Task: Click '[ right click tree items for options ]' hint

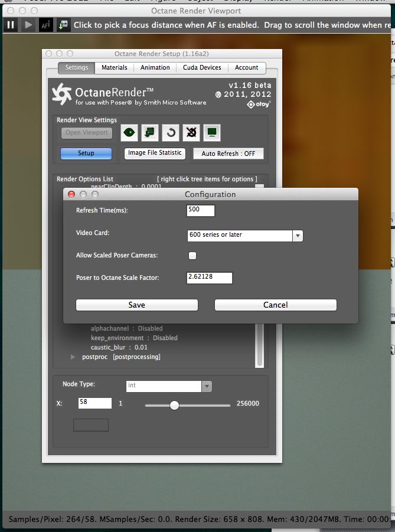Action: (x=207, y=179)
